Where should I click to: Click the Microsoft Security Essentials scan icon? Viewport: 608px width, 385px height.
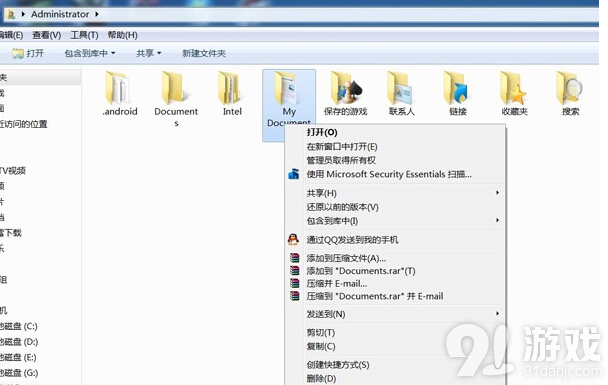294,174
